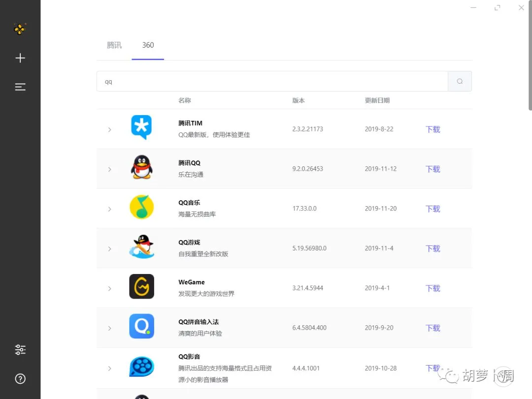Viewport: 532px width, 399px height.
Task: Expand the 腾讯TIM row
Action: [x=109, y=129]
